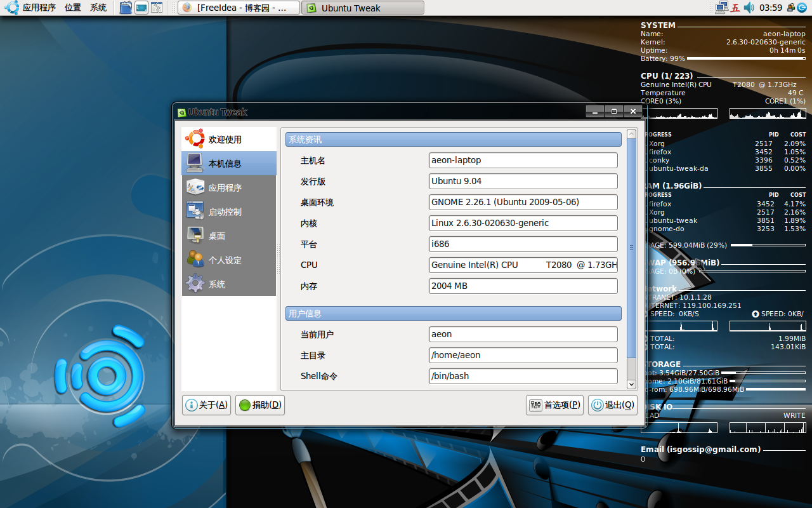Screen dimensions: 812x508
Task: Click the 启动控制 sidebar icon
Action: [x=195, y=211]
